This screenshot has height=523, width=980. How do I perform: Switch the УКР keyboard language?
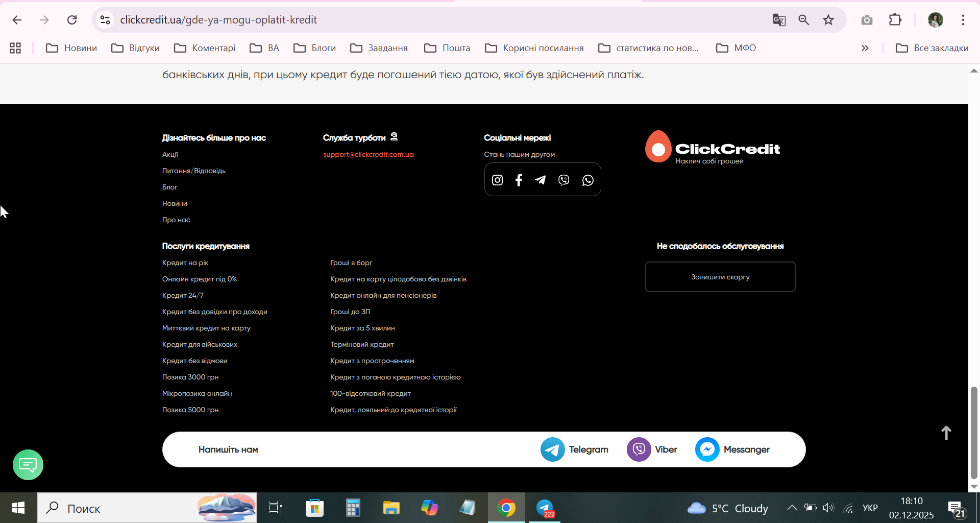pos(870,508)
